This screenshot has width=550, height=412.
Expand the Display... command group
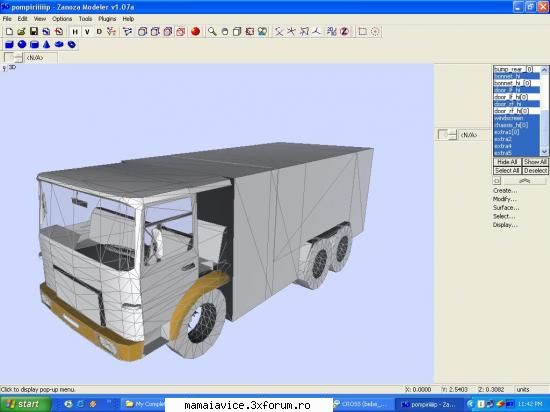(505, 225)
